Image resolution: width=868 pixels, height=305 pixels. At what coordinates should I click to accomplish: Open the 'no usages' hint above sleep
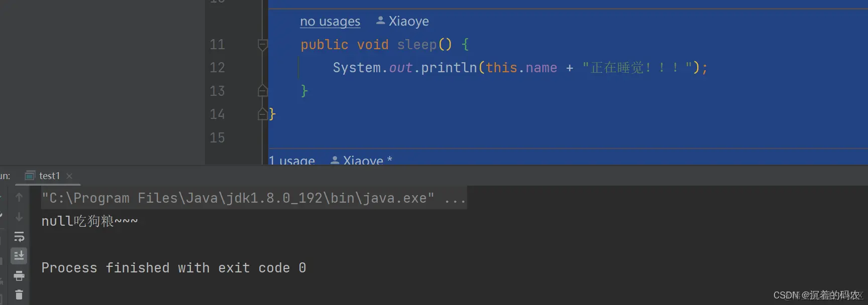pos(330,22)
